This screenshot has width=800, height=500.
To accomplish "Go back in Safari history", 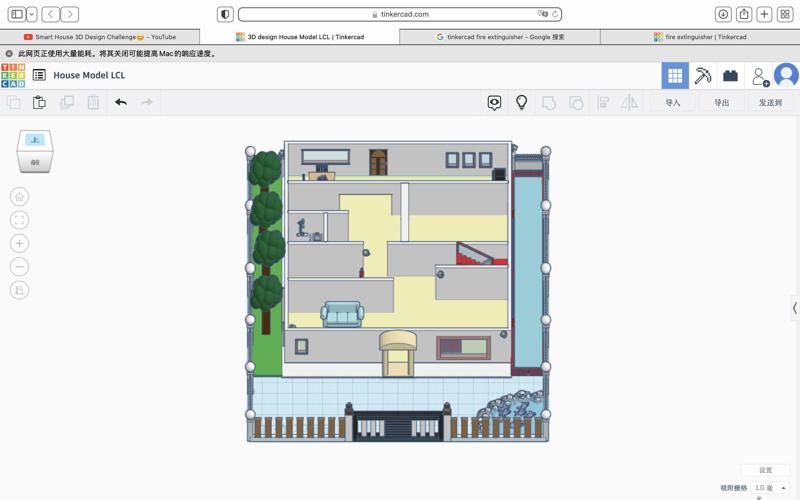I will 50,14.
